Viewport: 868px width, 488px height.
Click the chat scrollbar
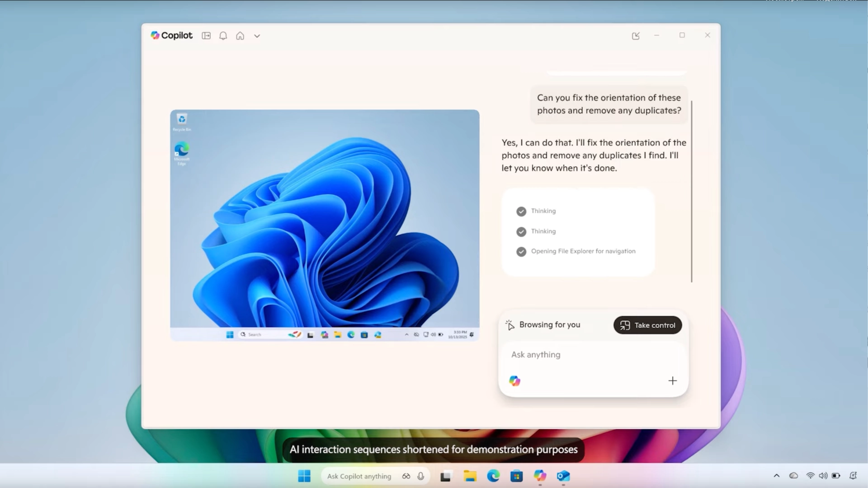coord(692,192)
